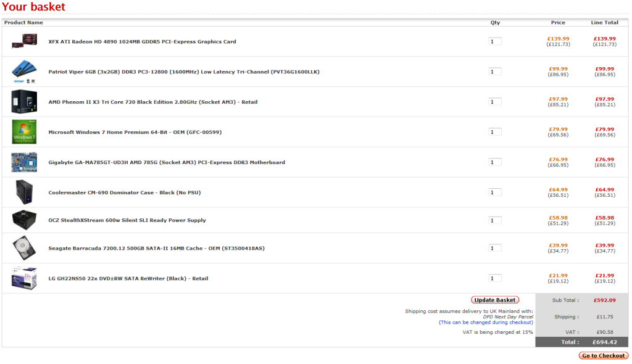Open Microsoft Windows 7 Home Premium name

[135, 132]
